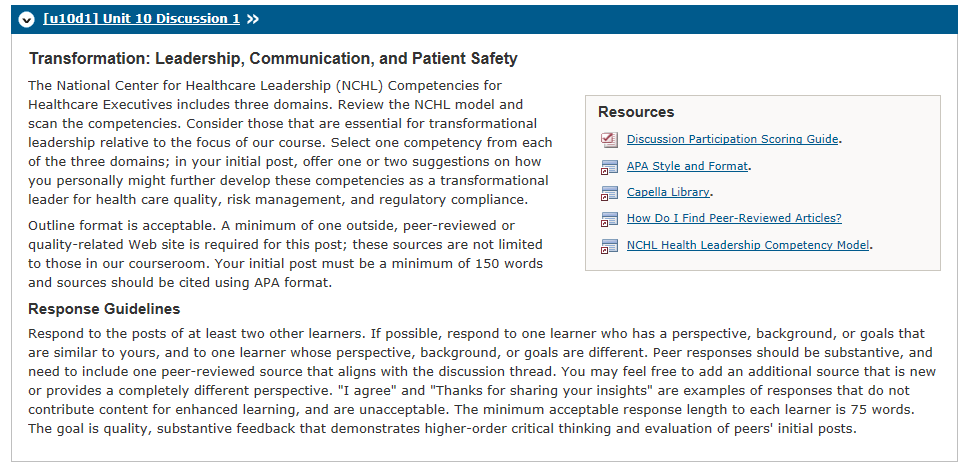Open NCHL Health Leadership Competency Model link
This screenshot has width=975, height=469.
748,245
